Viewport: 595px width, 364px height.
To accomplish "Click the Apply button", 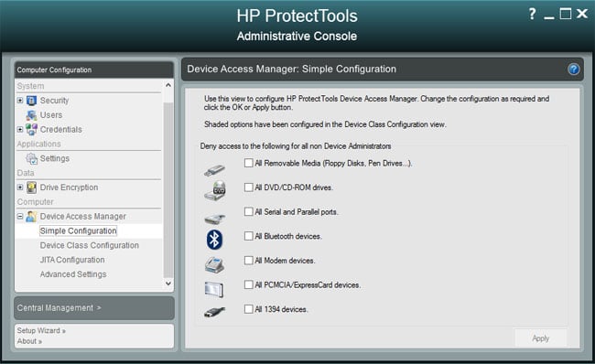I will 540,338.
